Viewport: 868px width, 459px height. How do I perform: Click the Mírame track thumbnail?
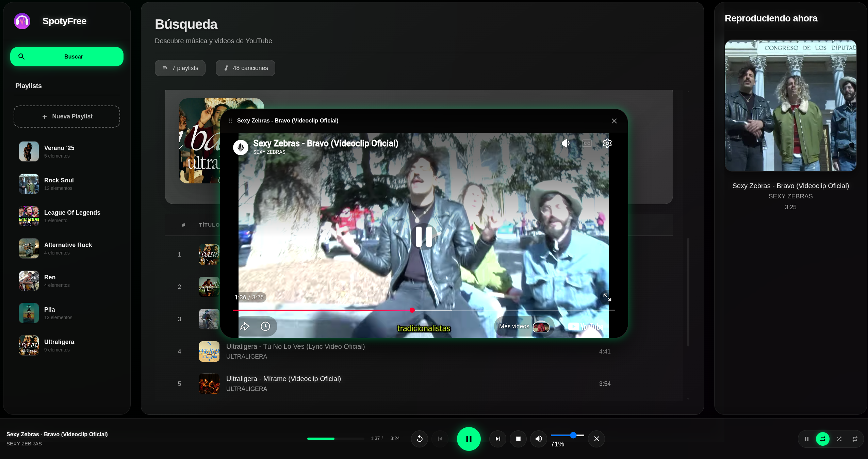(x=209, y=384)
